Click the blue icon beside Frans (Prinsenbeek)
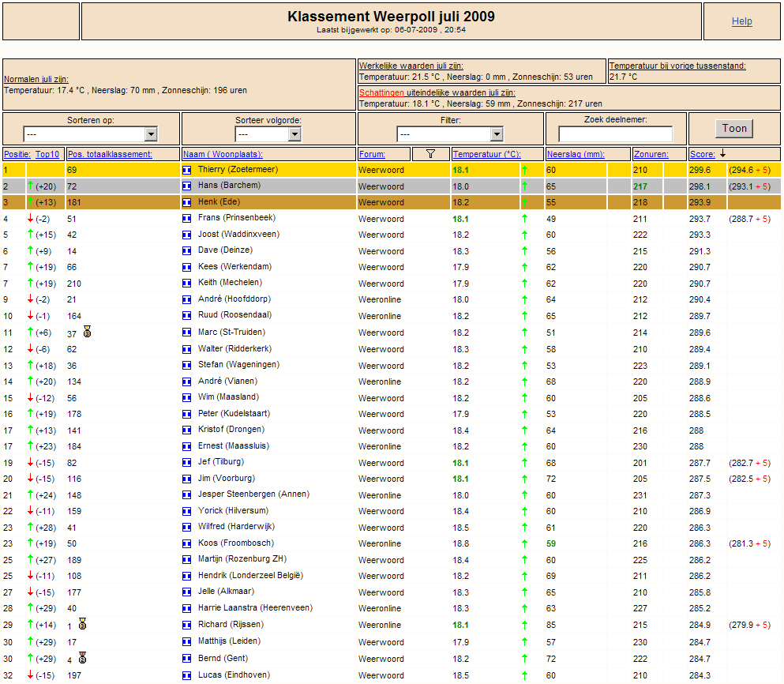The image size is (784, 684). [187, 219]
